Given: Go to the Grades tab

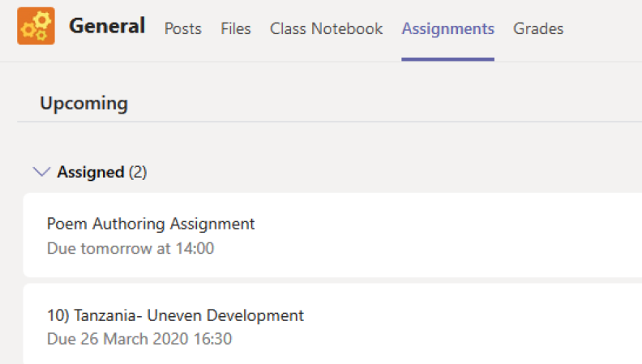Looking at the screenshot, I should pyautogui.click(x=538, y=28).
